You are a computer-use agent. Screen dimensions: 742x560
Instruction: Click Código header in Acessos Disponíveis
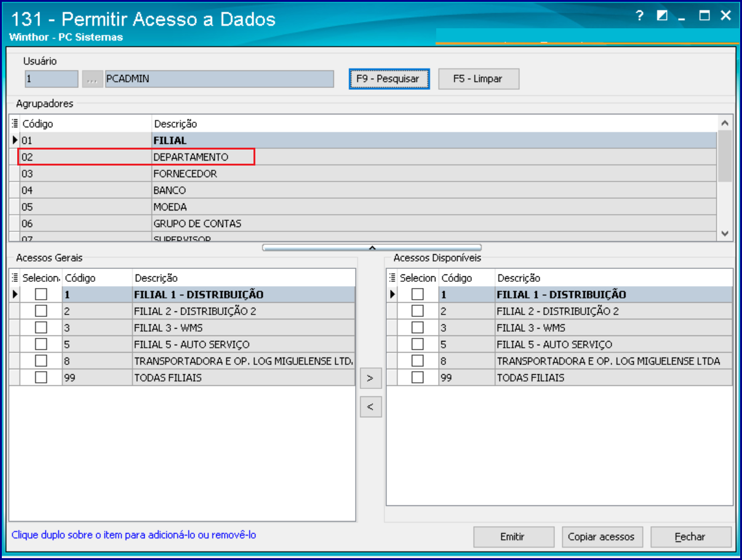(466, 278)
